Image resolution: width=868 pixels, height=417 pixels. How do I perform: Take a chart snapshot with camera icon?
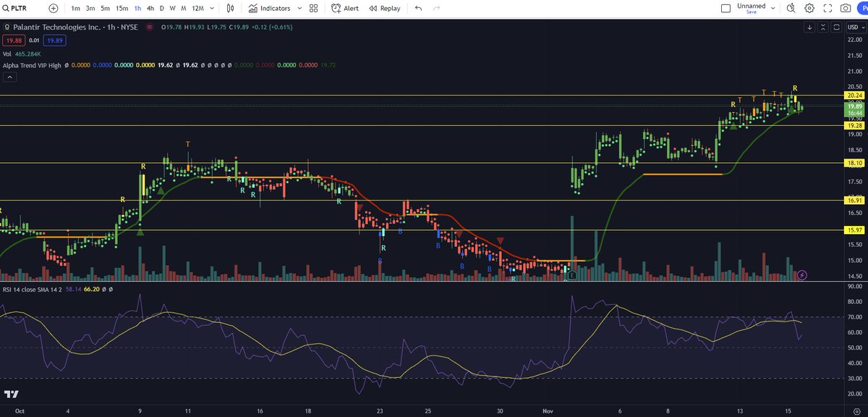point(846,9)
